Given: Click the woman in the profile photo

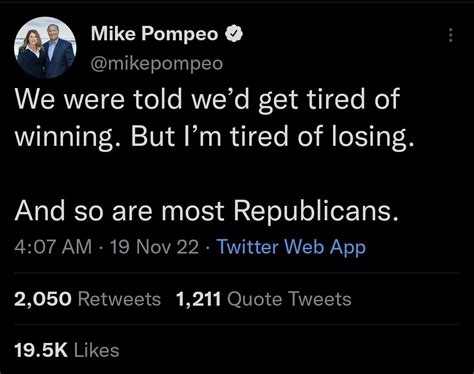Looking at the screenshot, I should pos(31,53).
